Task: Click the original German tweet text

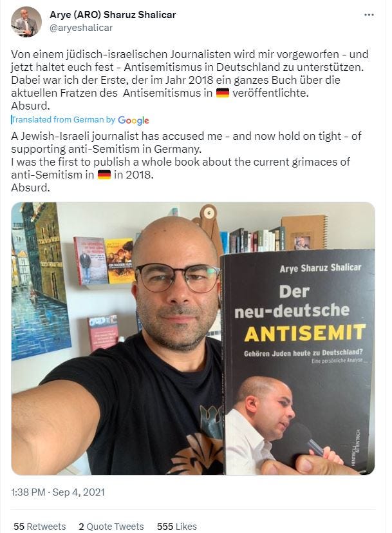Action: click(190, 80)
